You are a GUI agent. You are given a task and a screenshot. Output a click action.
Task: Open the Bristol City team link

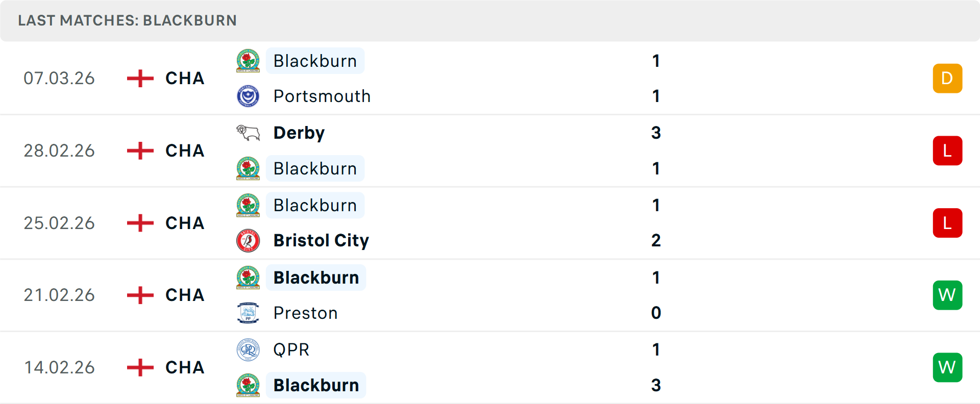pyautogui.click(x=321, y=241)
